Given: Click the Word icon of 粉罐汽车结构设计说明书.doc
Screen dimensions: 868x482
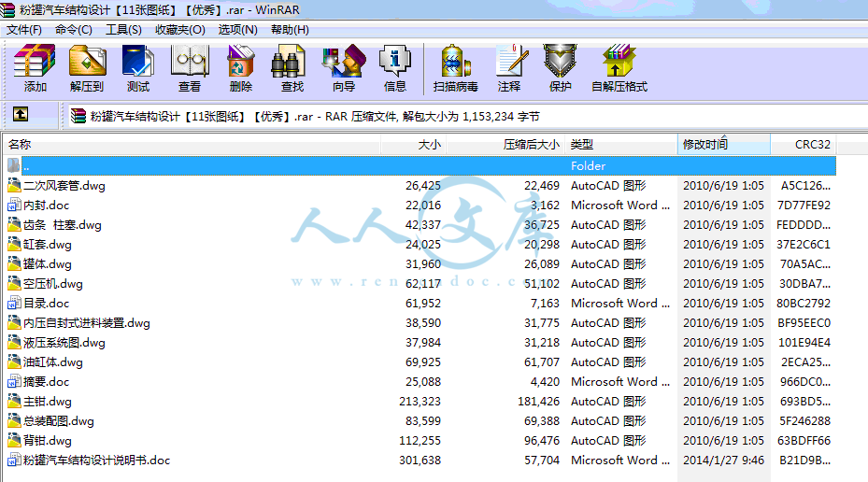Looking at the screenshot, I should tap(14, 461).
